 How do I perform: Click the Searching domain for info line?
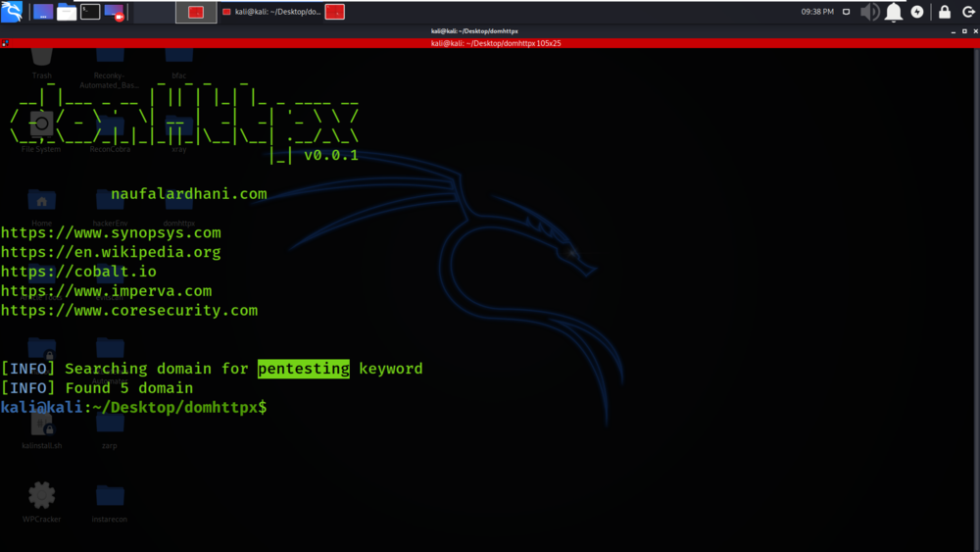(212, 369)
